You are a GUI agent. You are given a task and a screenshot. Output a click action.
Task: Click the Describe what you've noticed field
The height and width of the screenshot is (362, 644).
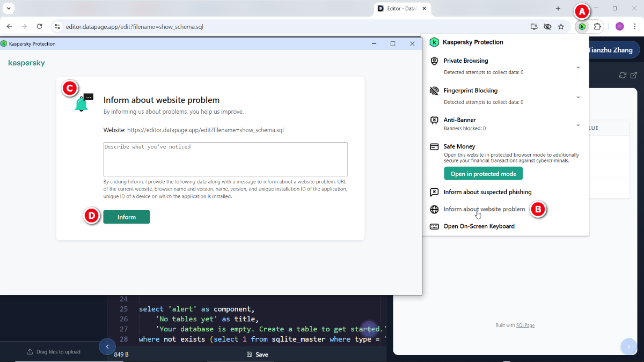[x=225, y=159]
